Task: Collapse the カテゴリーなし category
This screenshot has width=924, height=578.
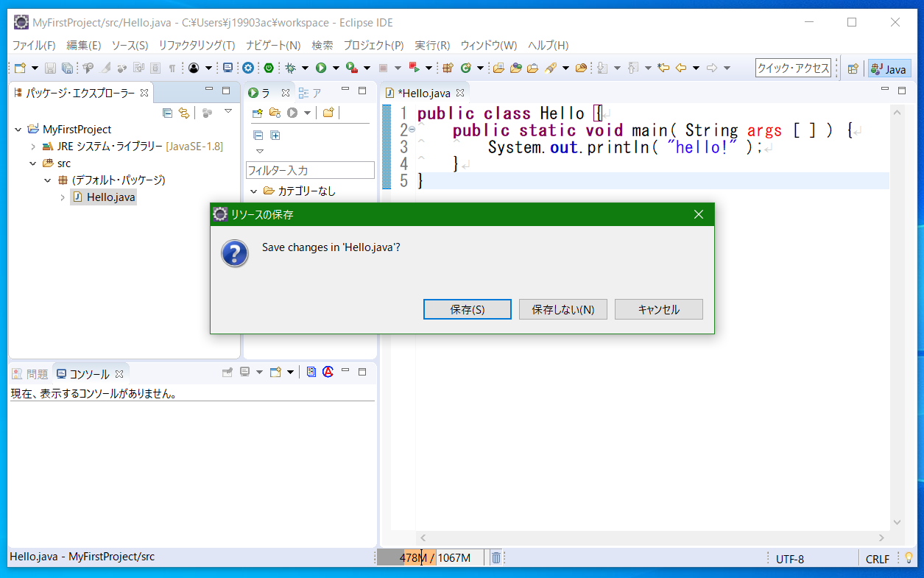Action: click(254, 191)
